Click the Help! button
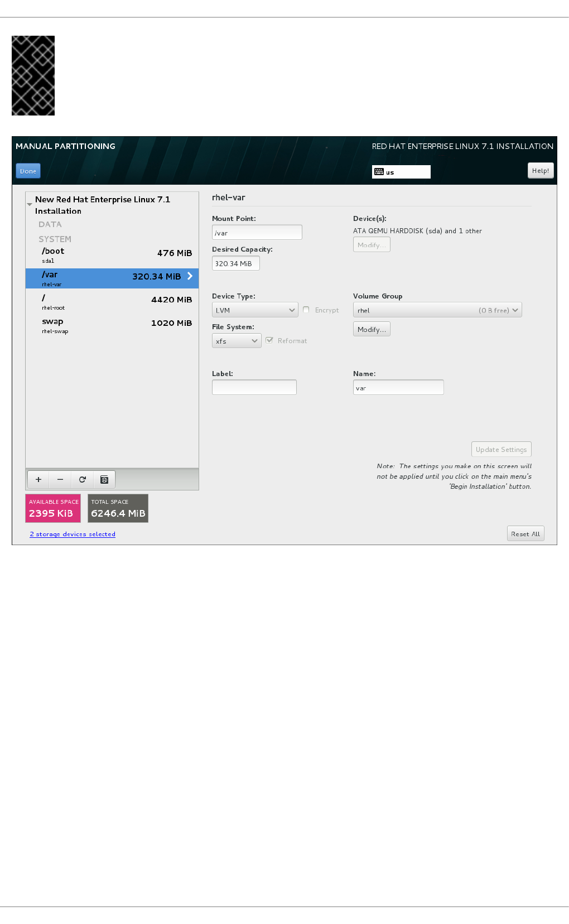This screenshot has width=569, height=924. click(x=541, y=171)
